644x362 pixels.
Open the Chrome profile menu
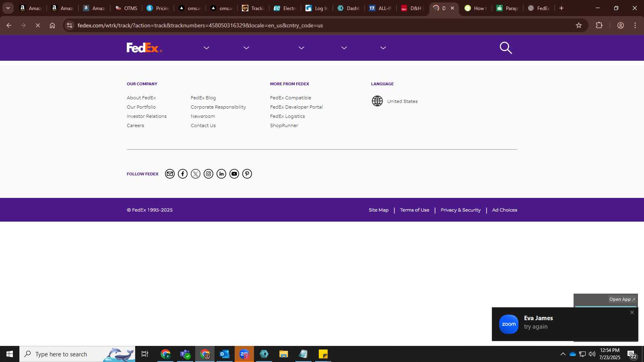621,25
